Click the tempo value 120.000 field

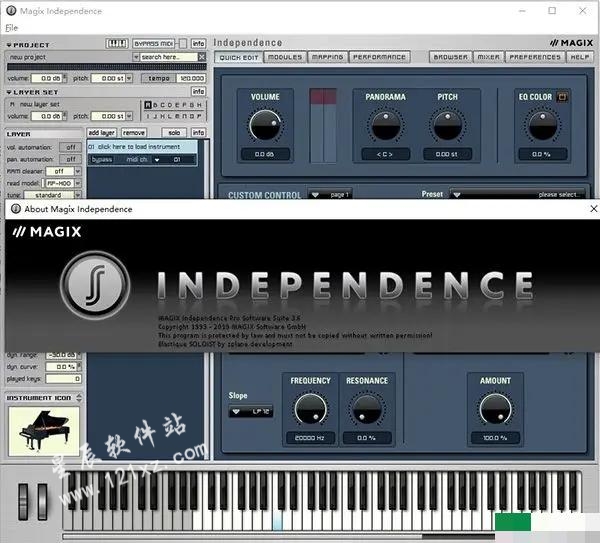[x=191, y=78]
